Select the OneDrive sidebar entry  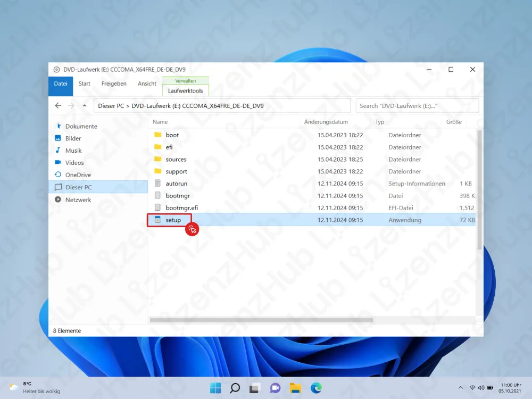click(x=78, y=174)
